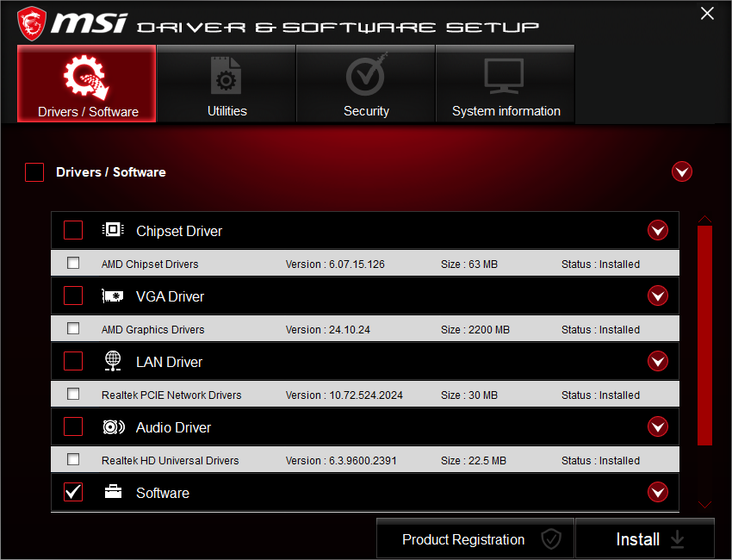Click the 'VGA Driver' heading label
Image resolution: width=732 pixels, height=560 pixels.
click(x=170, y=296)
